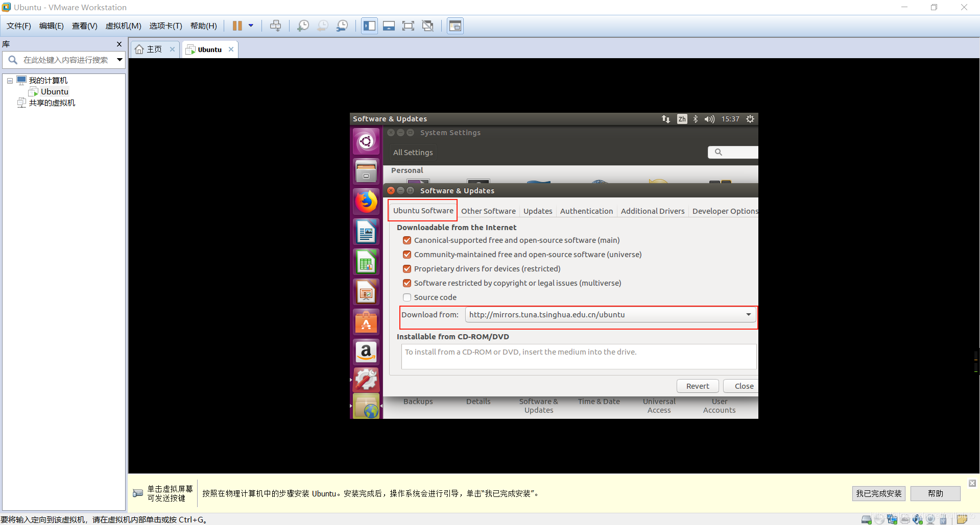Toggle the thumbnail bar view icon
This screenshot has width=980, height=525.
pos(389,26)
